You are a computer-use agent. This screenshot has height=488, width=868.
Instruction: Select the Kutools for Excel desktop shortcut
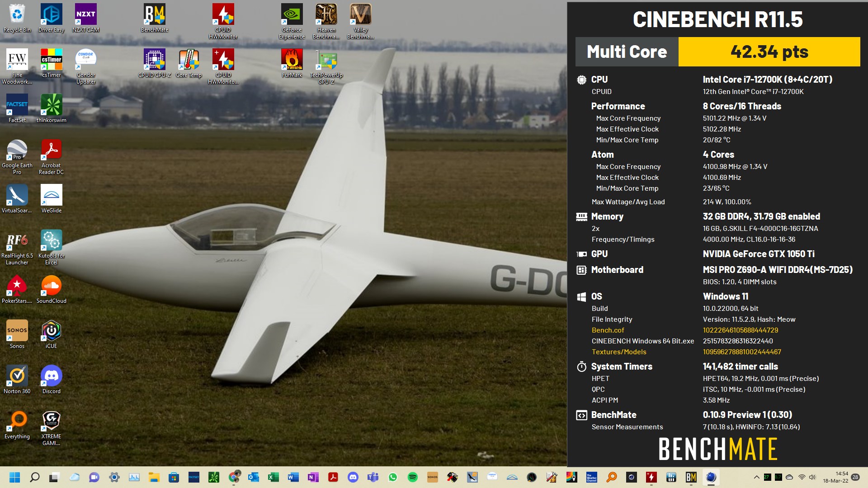pos(52,248)
